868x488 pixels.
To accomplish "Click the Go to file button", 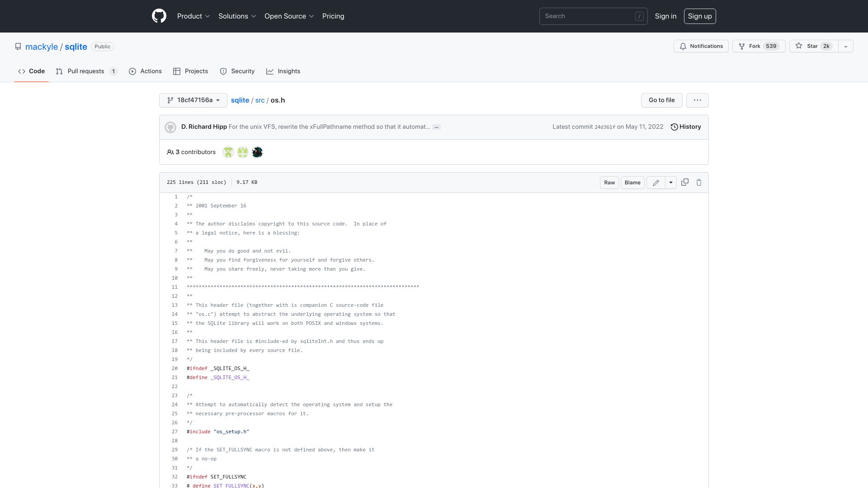I will click(662, 100).
